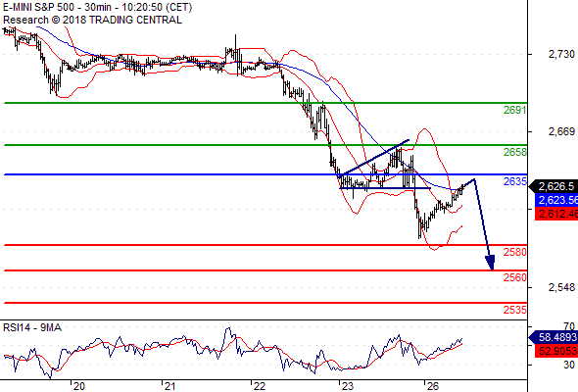
Task: Click the 2,730 price axis value
Action: 561,54
